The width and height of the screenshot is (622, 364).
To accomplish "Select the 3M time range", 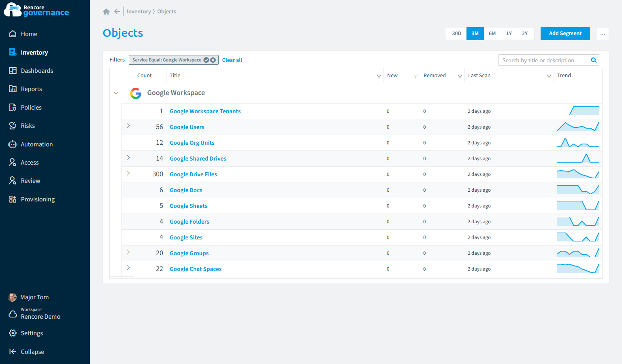I will pyautogui.click(x=475, y=34).
